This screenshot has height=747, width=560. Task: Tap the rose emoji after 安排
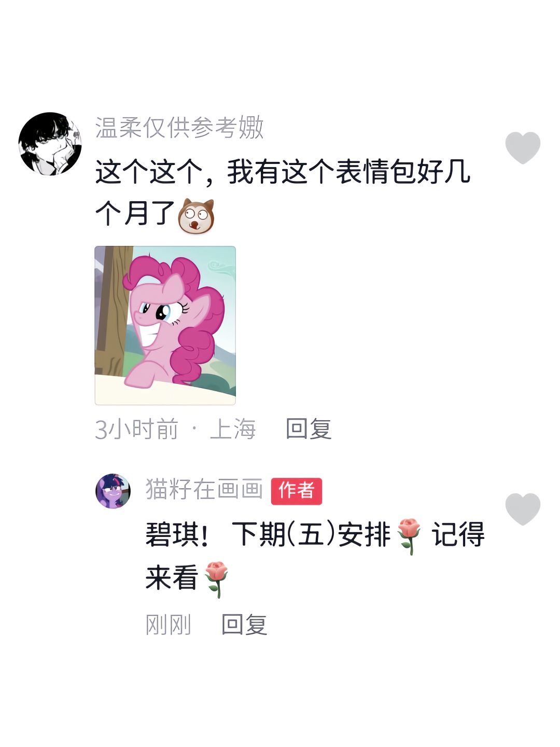pos(409,536)
